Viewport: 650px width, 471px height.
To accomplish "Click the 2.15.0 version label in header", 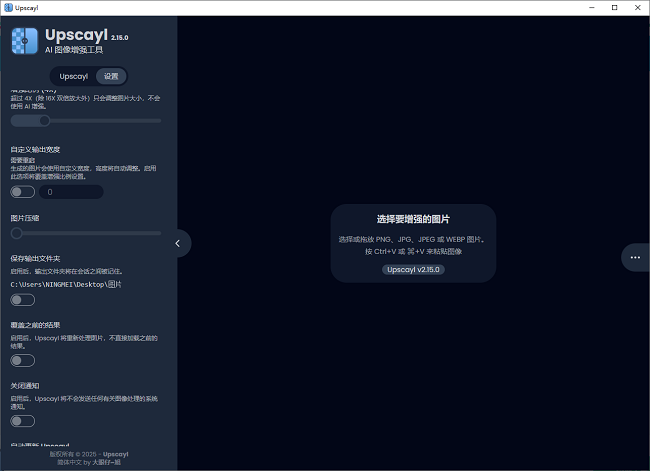I will pyautogui.click(x=119, y=38).
